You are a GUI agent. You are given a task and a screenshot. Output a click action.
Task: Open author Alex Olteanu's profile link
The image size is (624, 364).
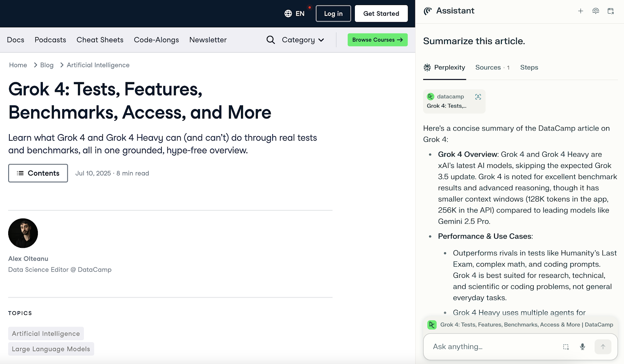point(28,259)
